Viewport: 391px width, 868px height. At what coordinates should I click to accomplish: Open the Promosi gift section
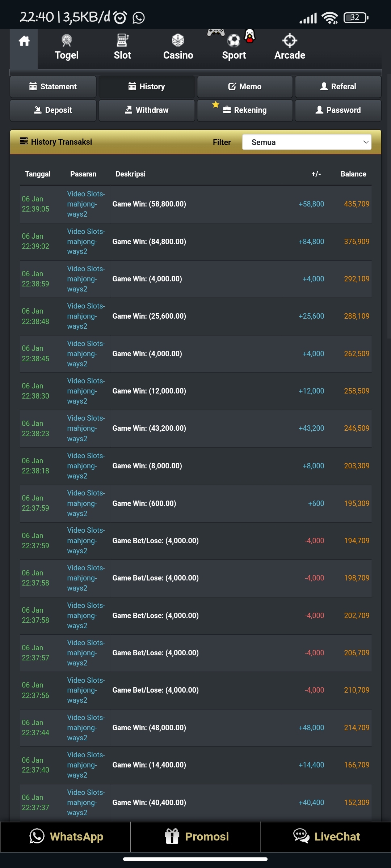point(196,837)
